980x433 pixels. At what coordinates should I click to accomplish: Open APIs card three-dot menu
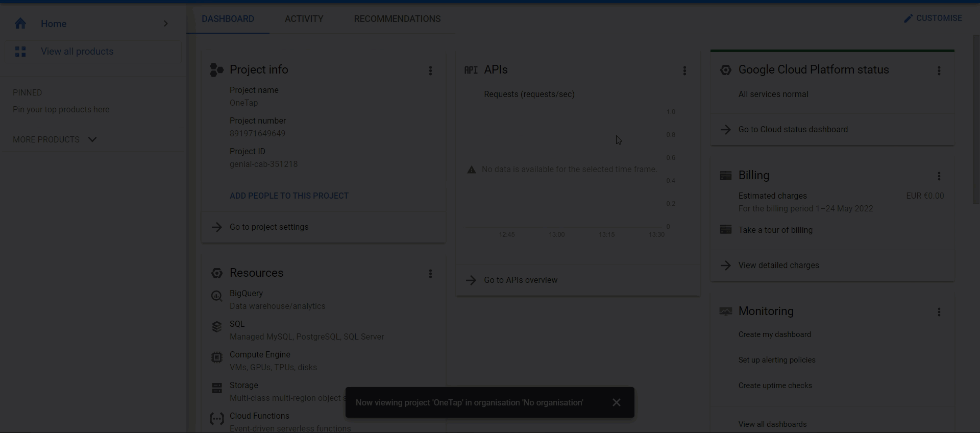[684, 71]
